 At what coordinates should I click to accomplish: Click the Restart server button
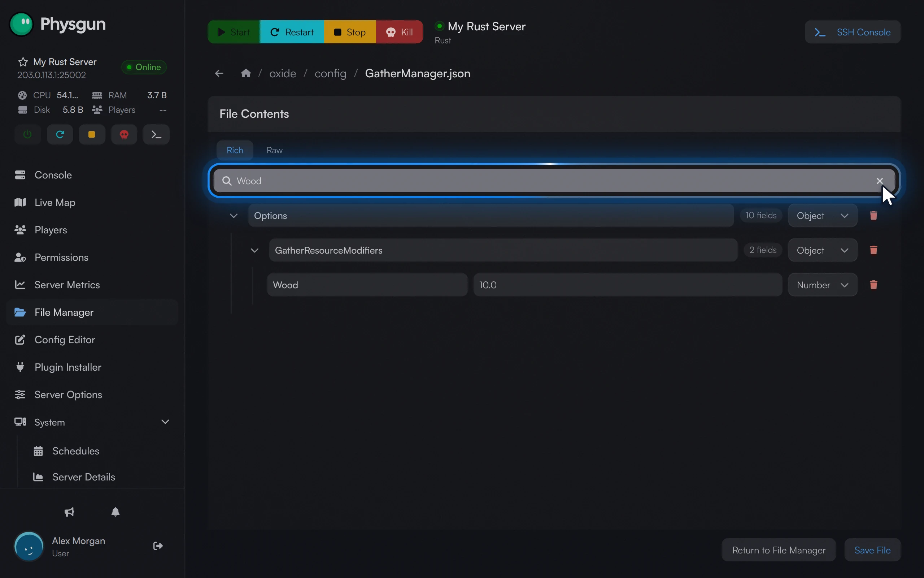(292, 32)
